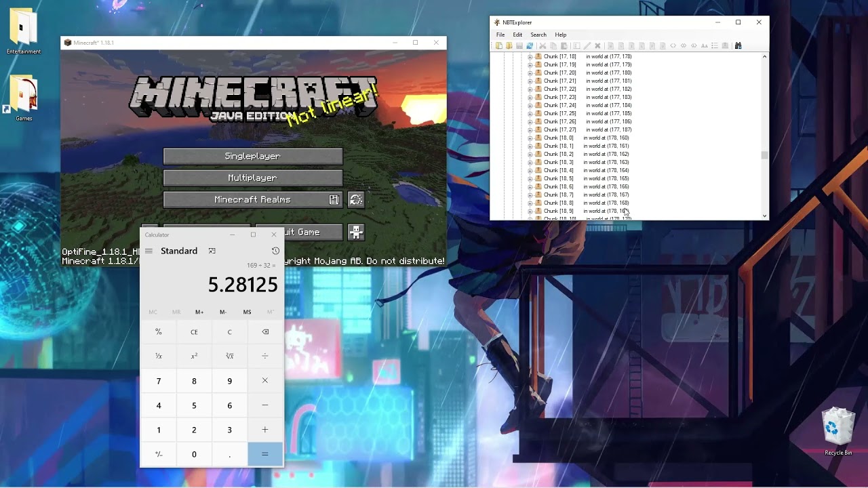868x488 pixels.
Task: Click the Add Float Tag icon
Action: coord(652,45)
